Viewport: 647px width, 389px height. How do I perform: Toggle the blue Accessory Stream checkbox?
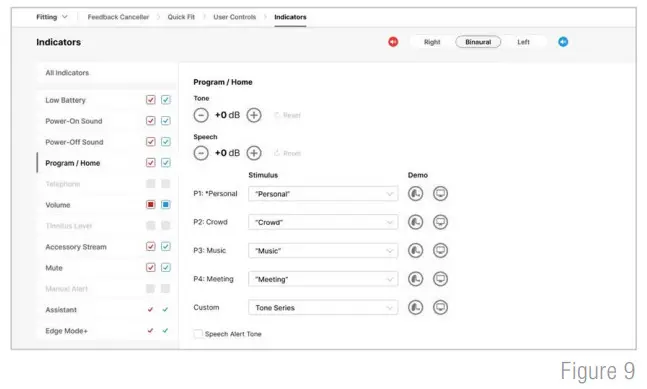pyautogui.click(x=165, y=247)
